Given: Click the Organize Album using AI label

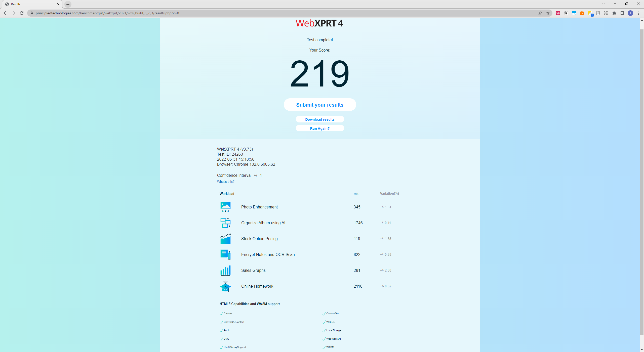Looking at the screenshot, I should (x=263, y=223).
